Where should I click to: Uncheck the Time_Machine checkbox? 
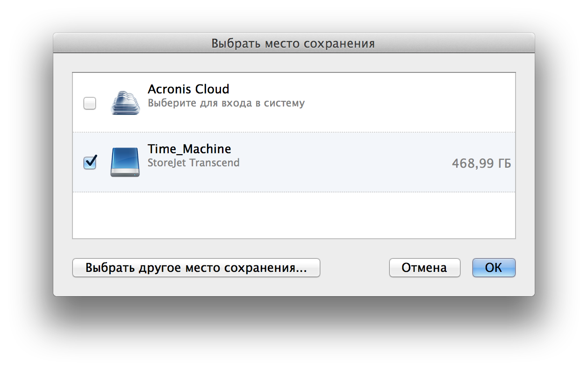pos(90,163)
